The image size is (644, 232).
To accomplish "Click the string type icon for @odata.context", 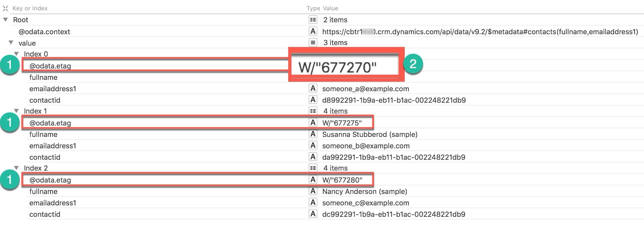I will tap(313, 31).
